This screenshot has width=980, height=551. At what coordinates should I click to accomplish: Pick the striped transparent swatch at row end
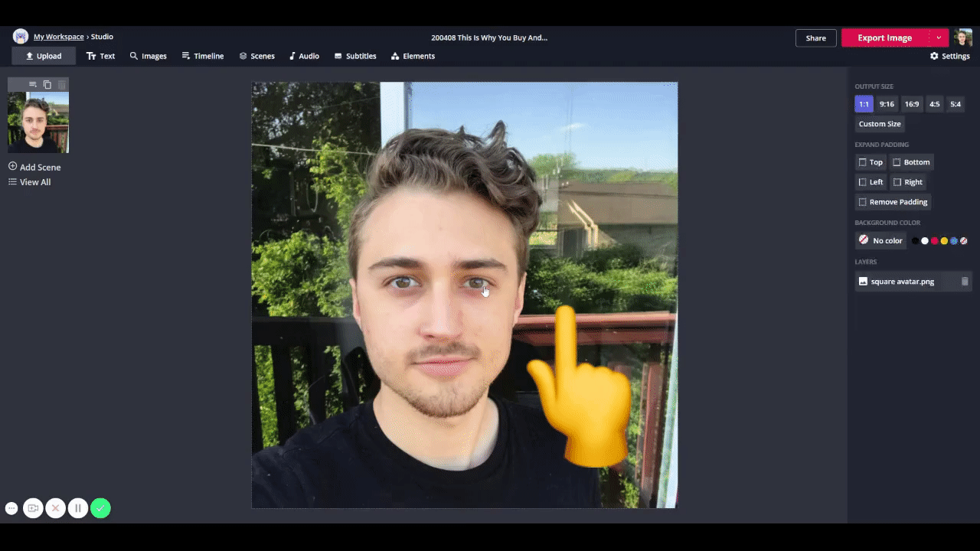pos(963,241)
